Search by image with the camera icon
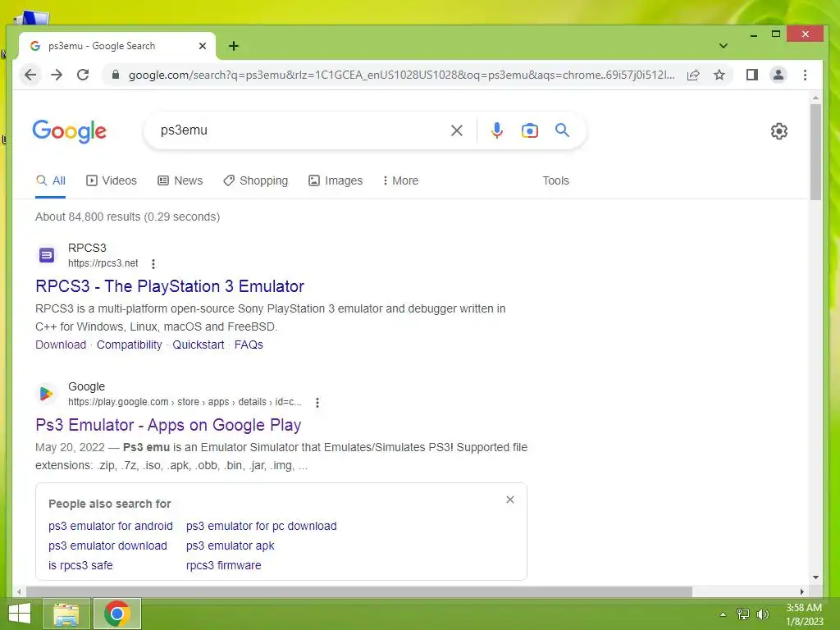Viewport: 840px width, 630px height. tap(530, 130)
